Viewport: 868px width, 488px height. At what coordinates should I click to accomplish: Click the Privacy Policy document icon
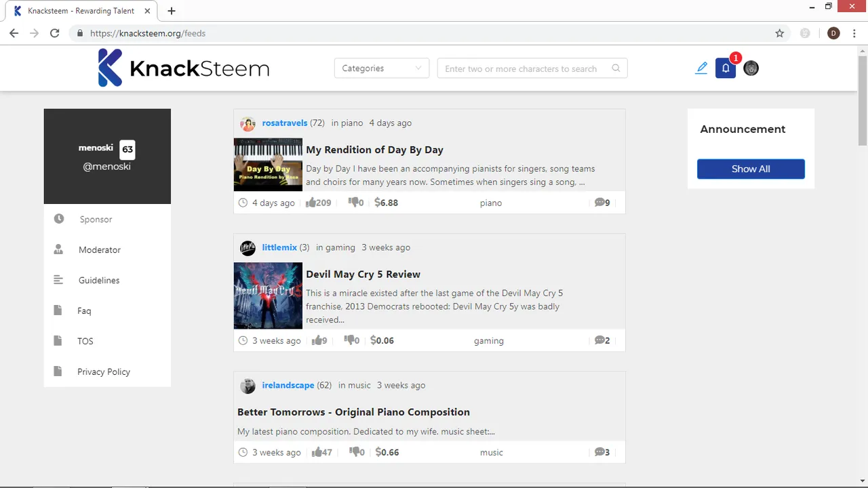pos(58,371)
